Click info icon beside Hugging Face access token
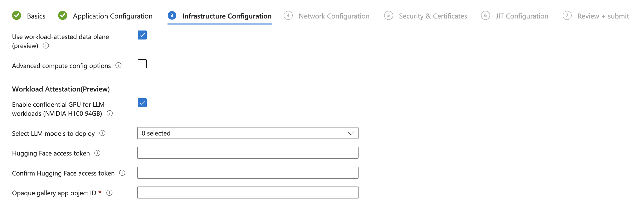 click(97, 153)
